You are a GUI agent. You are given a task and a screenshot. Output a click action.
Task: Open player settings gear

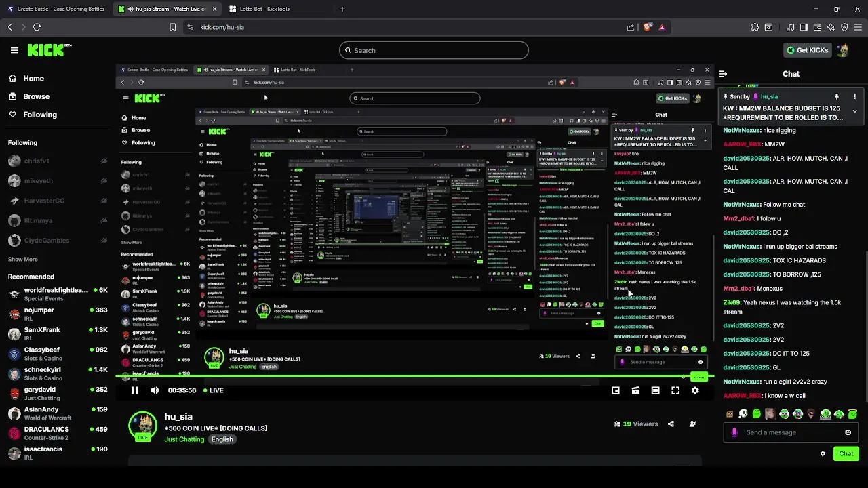click(x=695, y=390)
